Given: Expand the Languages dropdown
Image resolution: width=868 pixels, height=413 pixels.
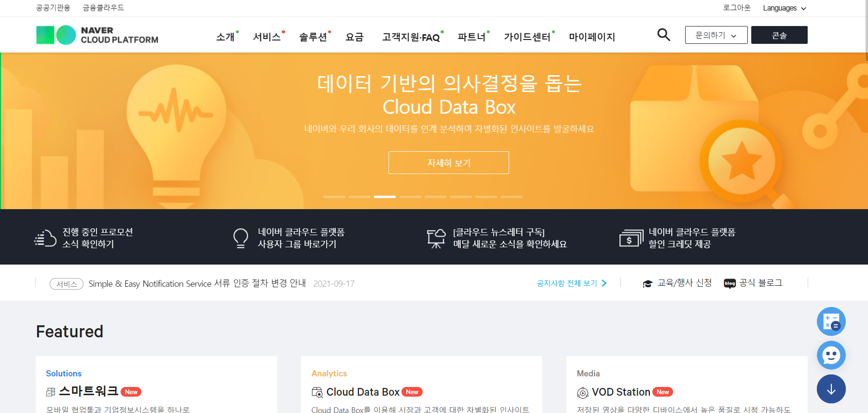Looking at the screenshot, I should 785,8.
